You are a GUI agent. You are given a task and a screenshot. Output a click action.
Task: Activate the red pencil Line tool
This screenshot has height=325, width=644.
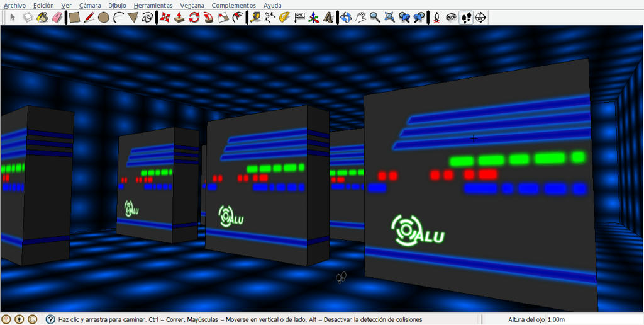89,17
